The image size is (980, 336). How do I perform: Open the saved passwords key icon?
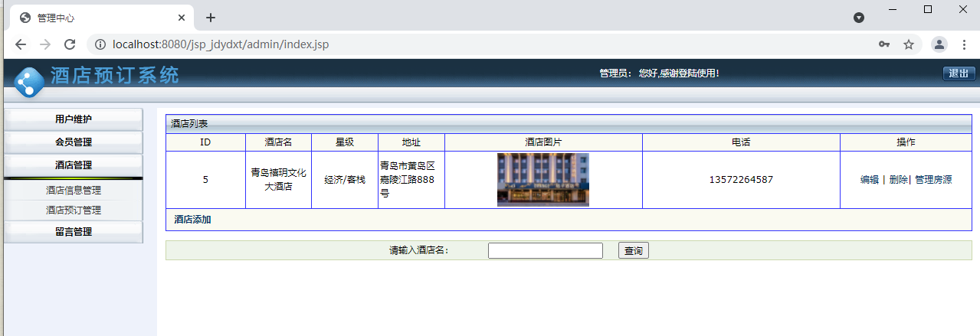click(x=884, y=44)
